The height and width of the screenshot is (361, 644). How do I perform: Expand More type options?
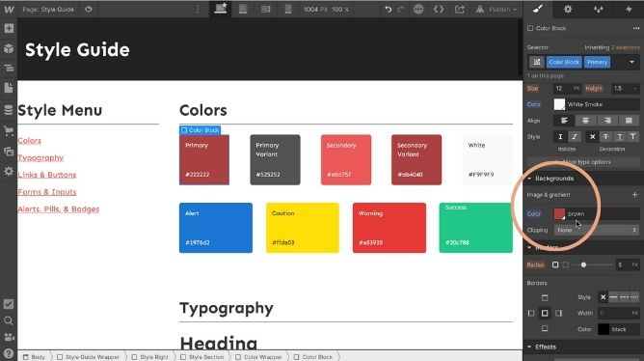pyautogui.click(x=583, y=162)
